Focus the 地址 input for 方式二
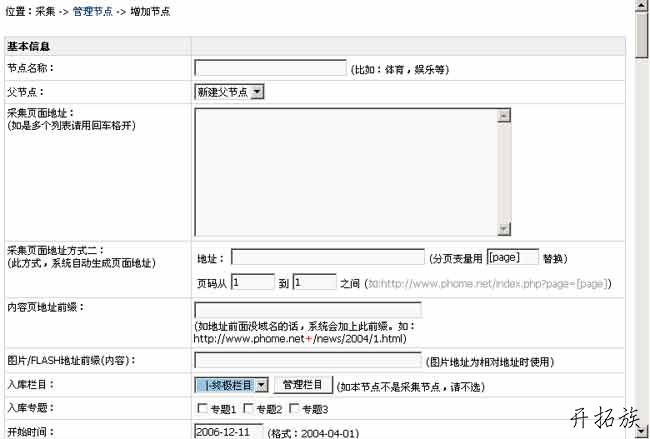 (327, 257)
